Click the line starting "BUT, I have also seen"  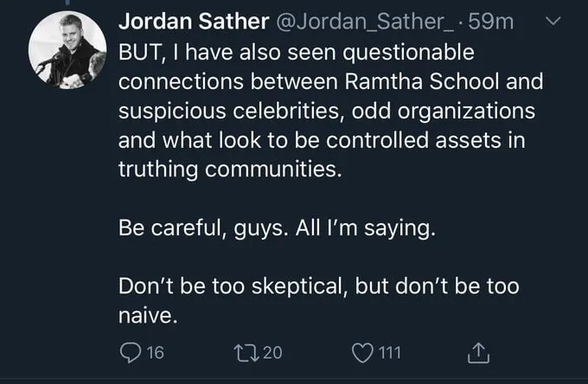pyautogui.click(x=296, y=51)
